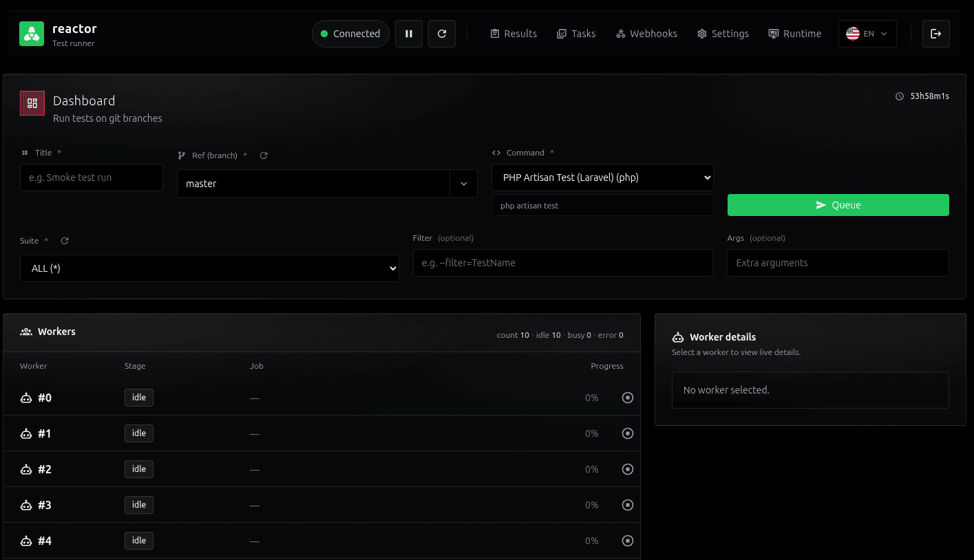Image resolution: width=974 pixels, height=560 pixels.
Task: Click the busy 0 stat
Action: click(579, 335)
